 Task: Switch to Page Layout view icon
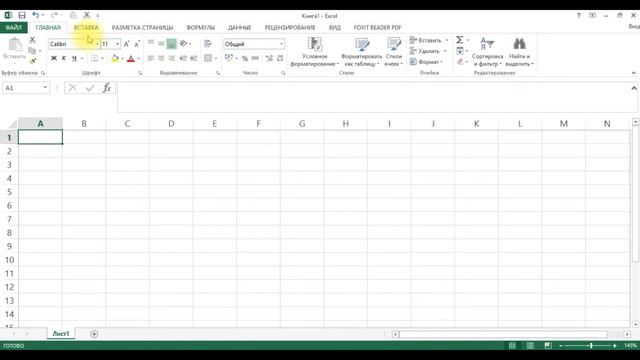(x=530, y=345)
